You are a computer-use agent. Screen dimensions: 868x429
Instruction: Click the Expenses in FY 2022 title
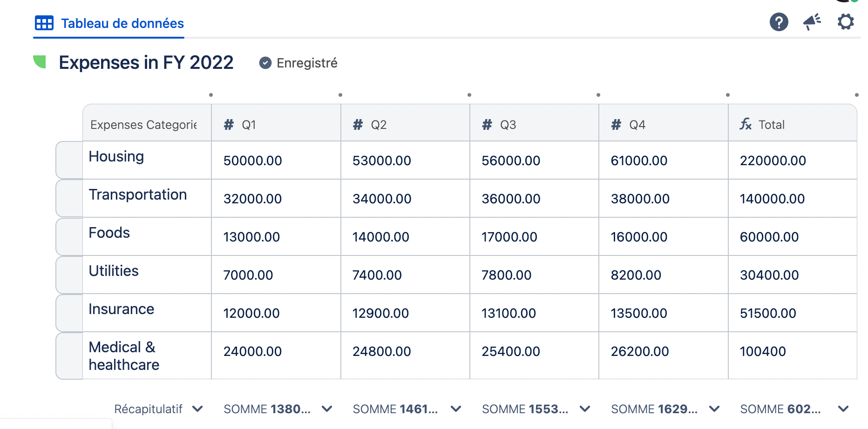146,62
